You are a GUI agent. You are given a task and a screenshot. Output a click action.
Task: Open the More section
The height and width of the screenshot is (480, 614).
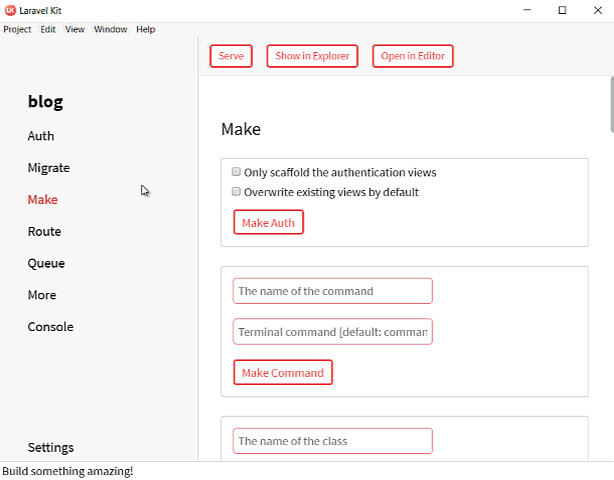click(42, 295)
